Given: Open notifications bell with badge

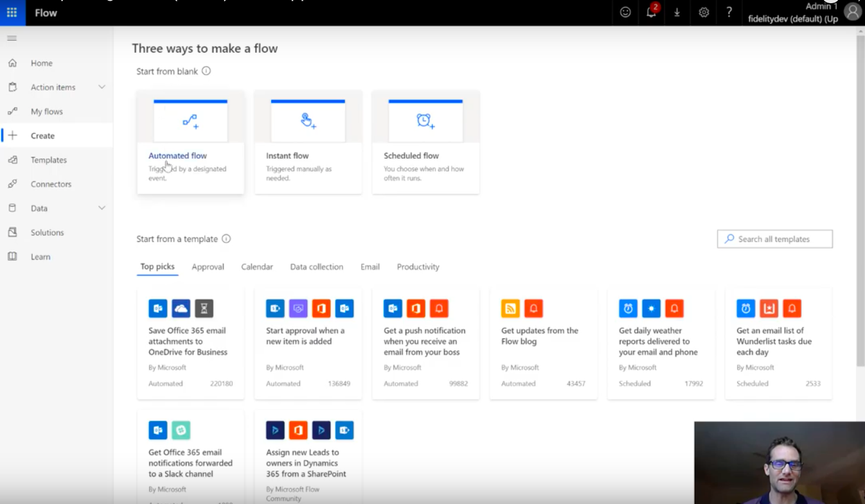Looking at the screenshot, I should tap(652, 12).
